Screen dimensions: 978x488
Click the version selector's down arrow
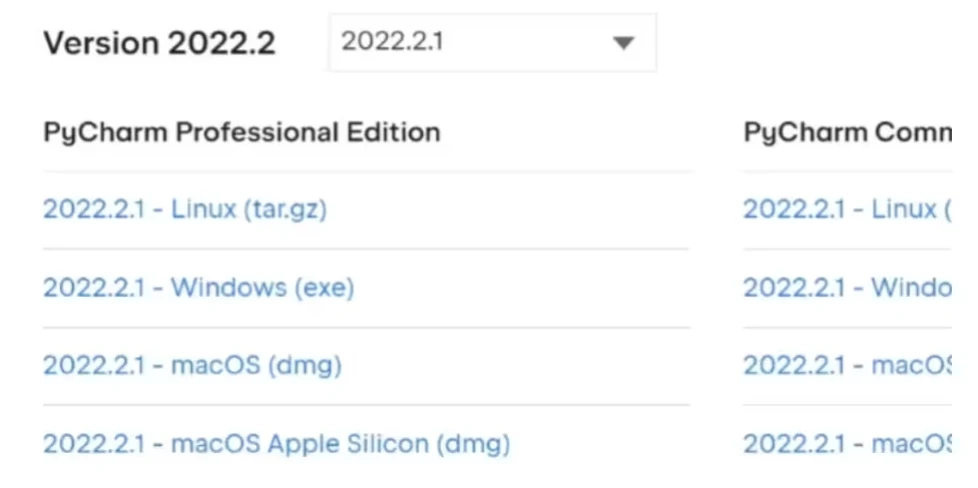623,43
